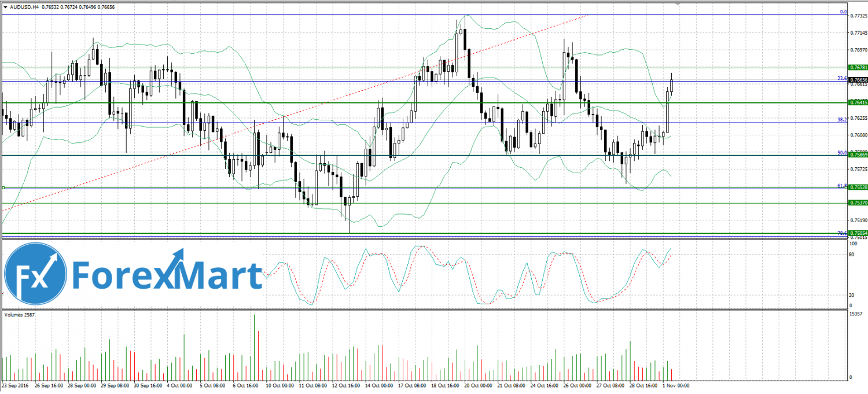Viewport: 868px width, 394px height.
Task: Click the green 0.75370 price level tag
Action: click(x=857, y=202)
